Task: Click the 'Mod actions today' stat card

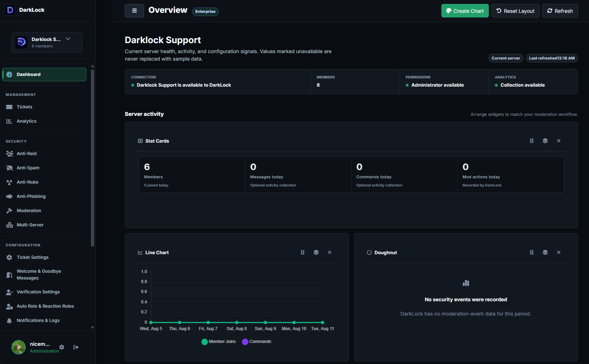Action: click(x=511, y=175)
